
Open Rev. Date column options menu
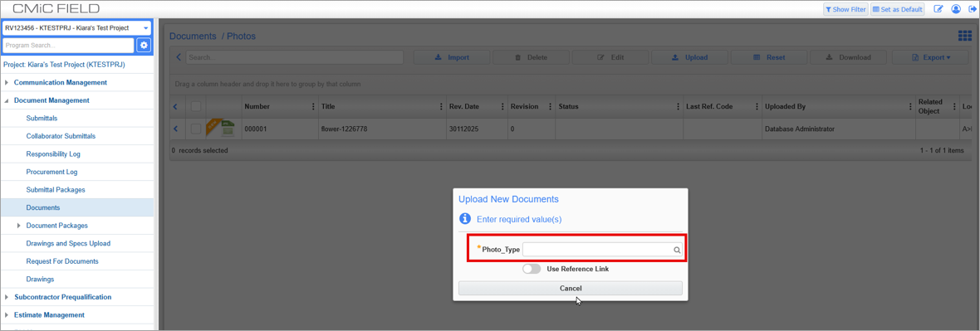502,107
